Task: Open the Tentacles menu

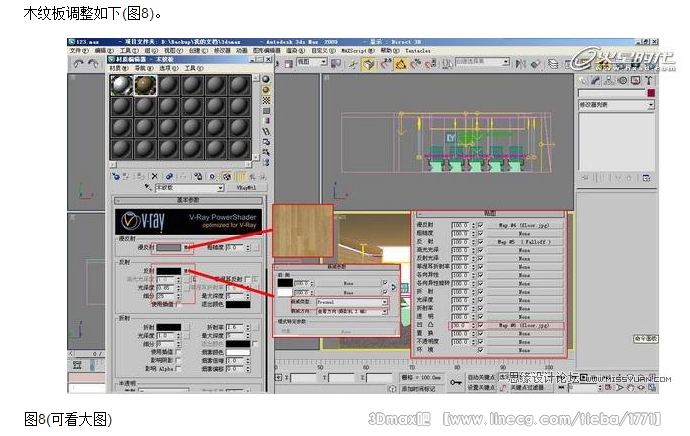Action: [x=417, y=51]
